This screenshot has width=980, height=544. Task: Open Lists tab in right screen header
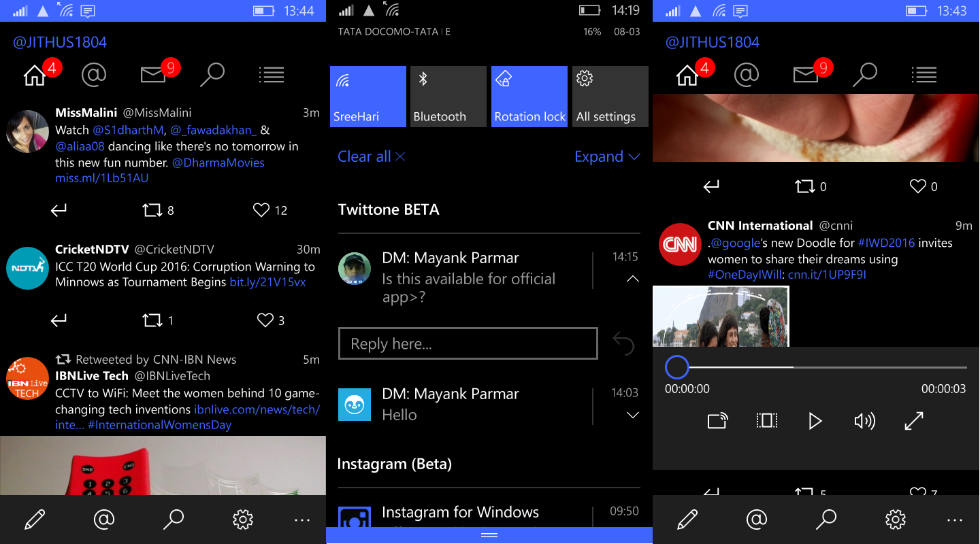(924, 75)
